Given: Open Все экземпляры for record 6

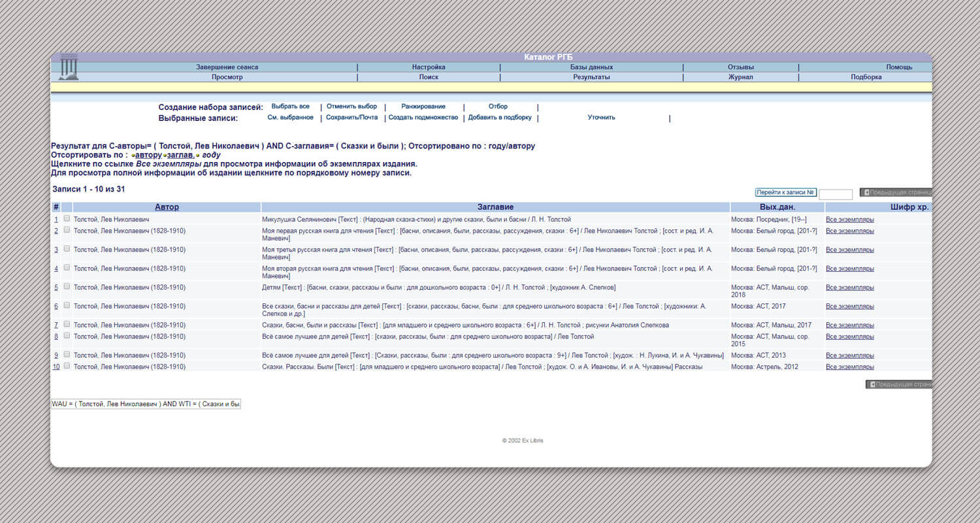Looking at the screenshot, I should coord(850,307).
